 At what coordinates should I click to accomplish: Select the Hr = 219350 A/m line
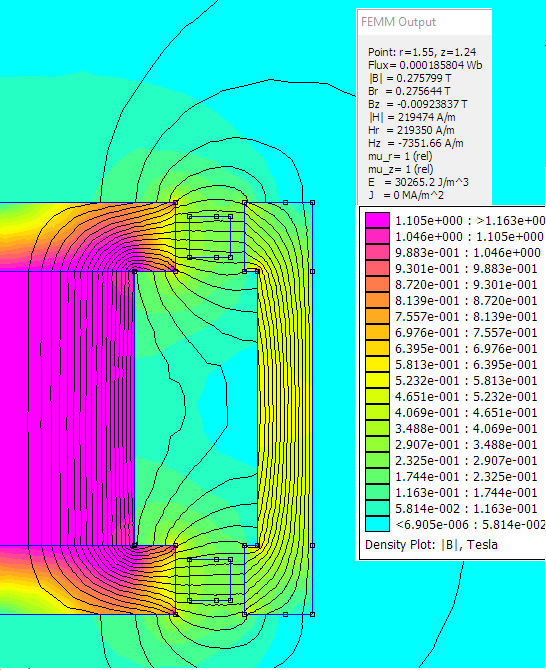click(411, 130)
